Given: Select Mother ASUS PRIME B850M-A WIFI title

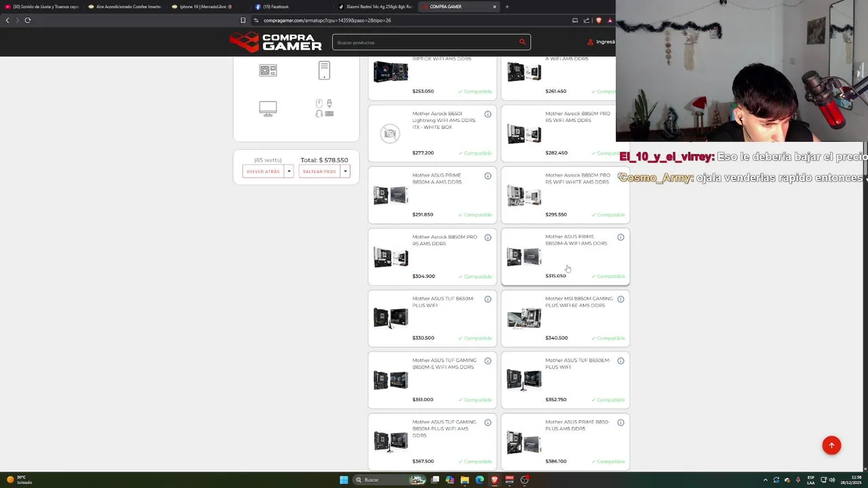Looking at the screenshot, I should pos(576,240).
